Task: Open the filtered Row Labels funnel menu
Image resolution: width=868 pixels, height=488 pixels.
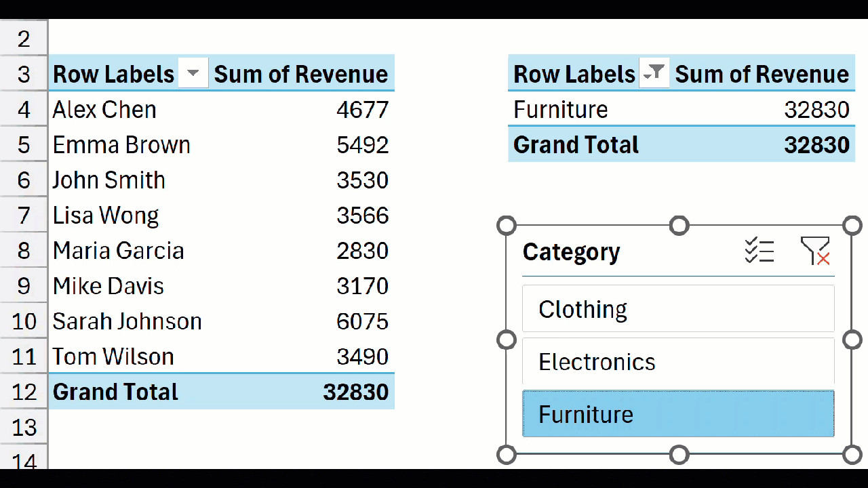Action: [653, 73]
